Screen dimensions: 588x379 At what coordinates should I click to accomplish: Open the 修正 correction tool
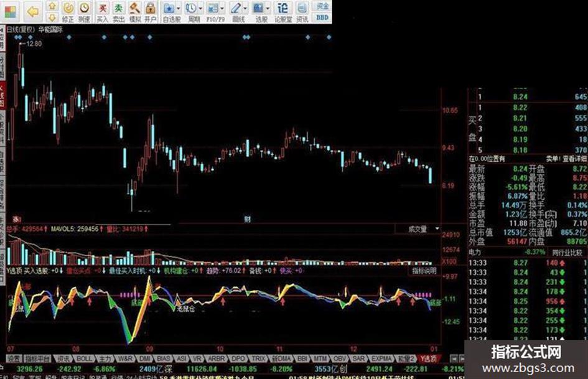pyautogui.click(x=68, y=12)
